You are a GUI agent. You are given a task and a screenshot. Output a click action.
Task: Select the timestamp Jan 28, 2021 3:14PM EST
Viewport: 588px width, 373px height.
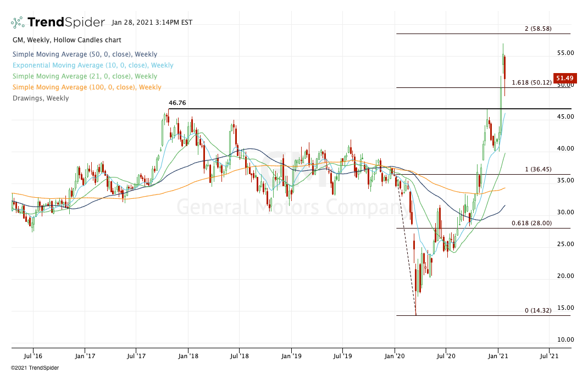152,23
